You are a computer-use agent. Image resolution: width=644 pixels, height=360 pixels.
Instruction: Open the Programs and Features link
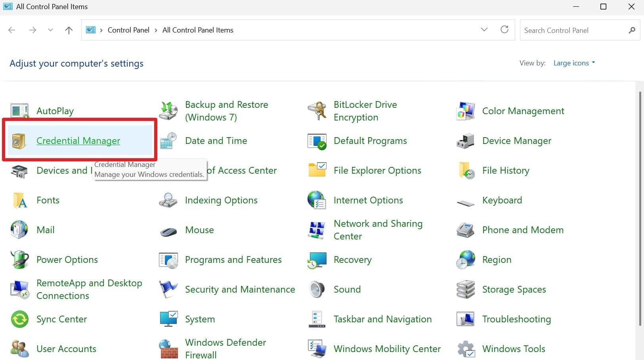233,260
